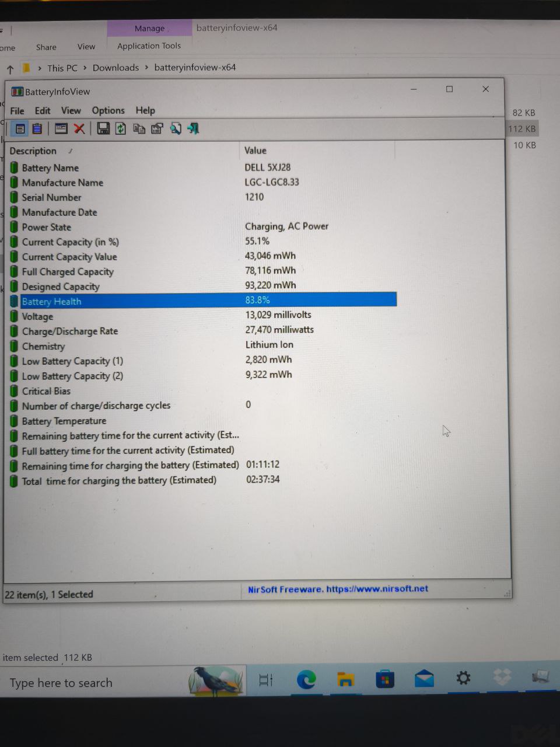Click the floppy disk save icon
The width and height of the screenshot is (560, 747).
(x=103, y=129)
